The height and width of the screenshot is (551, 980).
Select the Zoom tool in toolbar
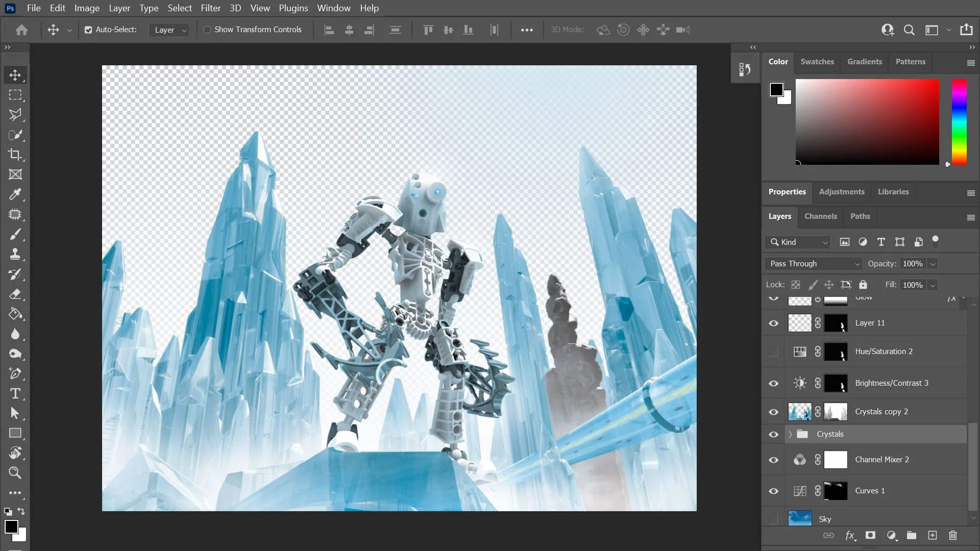pyautogui.click(x=15, y=473)
